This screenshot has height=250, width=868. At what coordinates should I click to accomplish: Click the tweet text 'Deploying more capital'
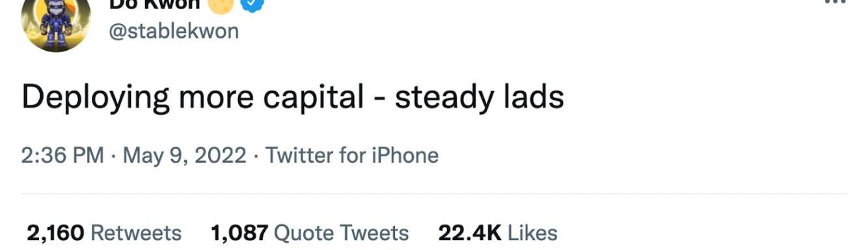pyautogui.click(x=193, y=98)
